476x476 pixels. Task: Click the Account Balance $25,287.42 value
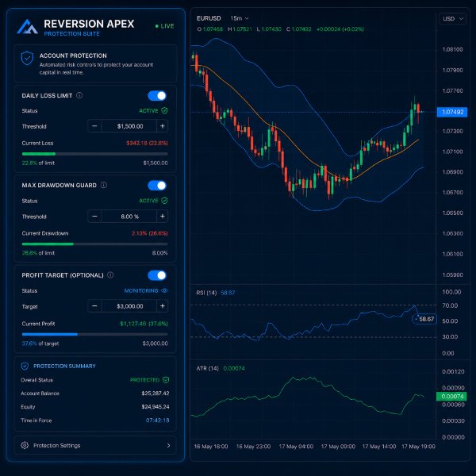[x=155, y=393]
